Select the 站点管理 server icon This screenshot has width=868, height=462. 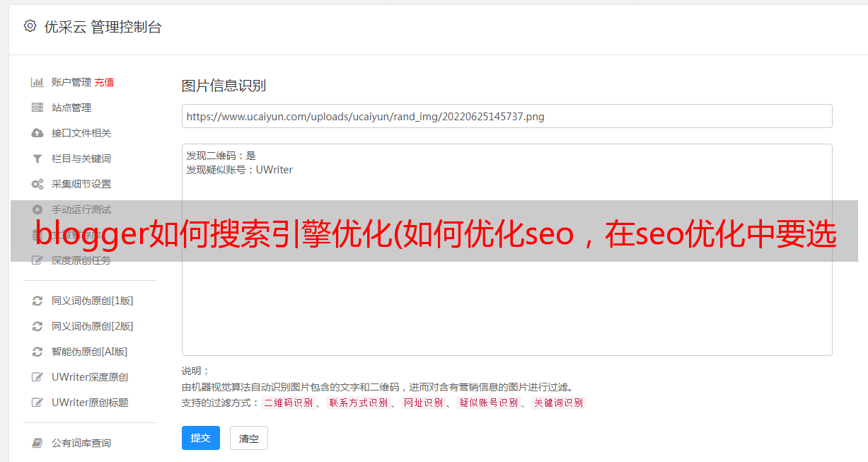37,108
